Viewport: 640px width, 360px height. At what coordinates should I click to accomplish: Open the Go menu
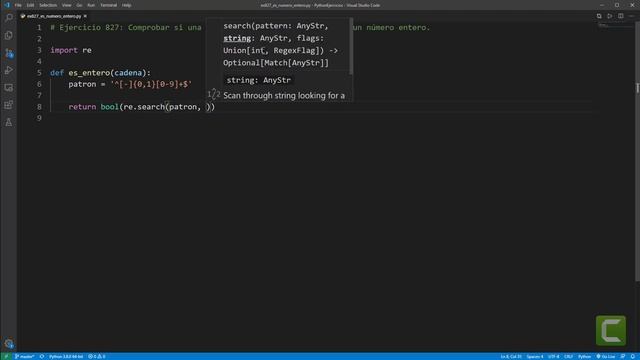click(x=79, y=5)
